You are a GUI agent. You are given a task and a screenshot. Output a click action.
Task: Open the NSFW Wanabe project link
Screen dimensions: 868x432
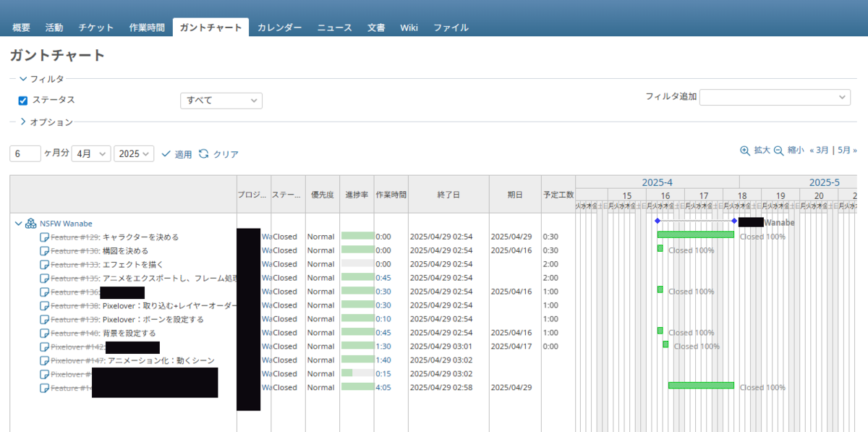[66, 224]
